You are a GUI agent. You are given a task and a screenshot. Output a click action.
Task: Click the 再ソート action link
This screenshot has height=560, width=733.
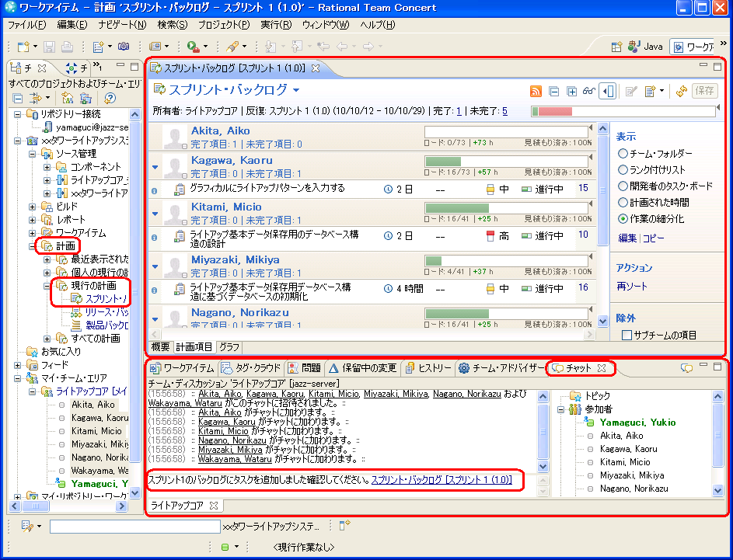631,287
